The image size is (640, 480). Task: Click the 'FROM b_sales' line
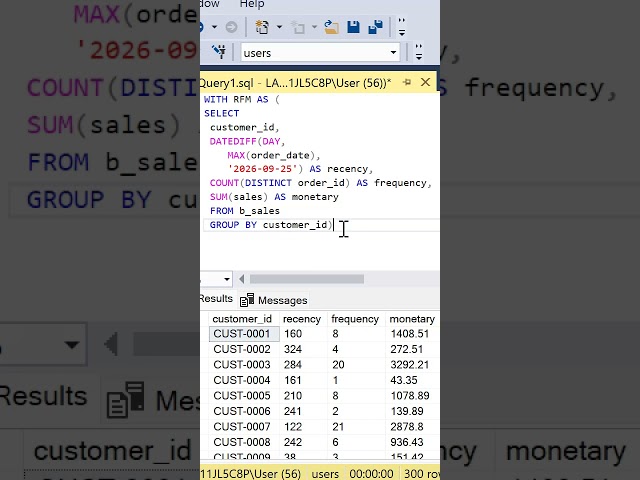245,211
